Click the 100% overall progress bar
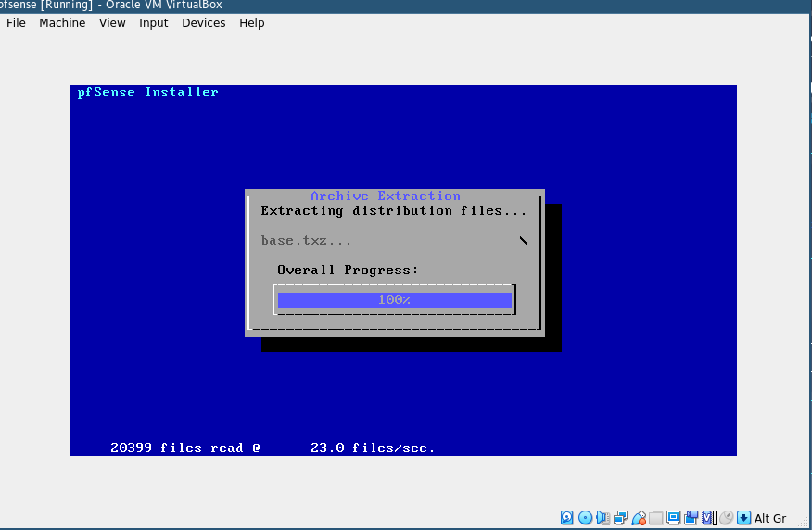 point(395,299)
